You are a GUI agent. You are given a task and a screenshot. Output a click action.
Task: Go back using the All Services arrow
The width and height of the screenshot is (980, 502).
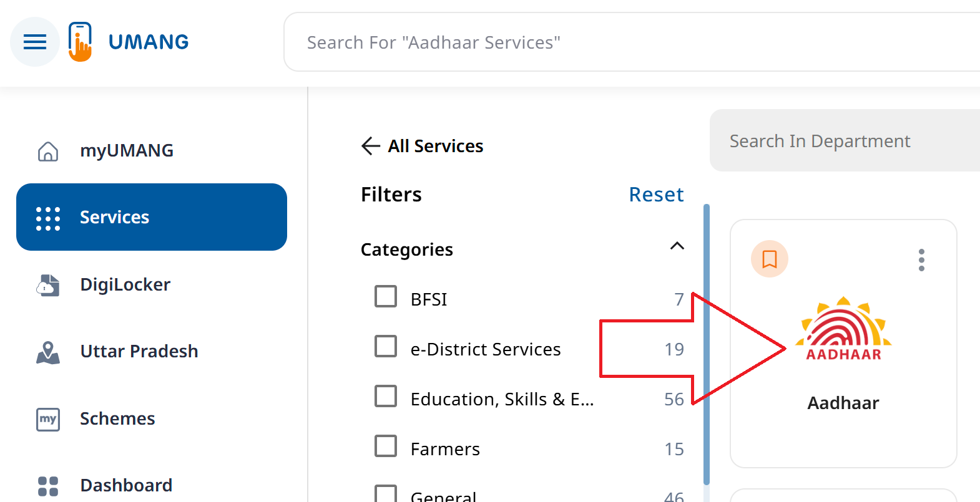[370, 146]
